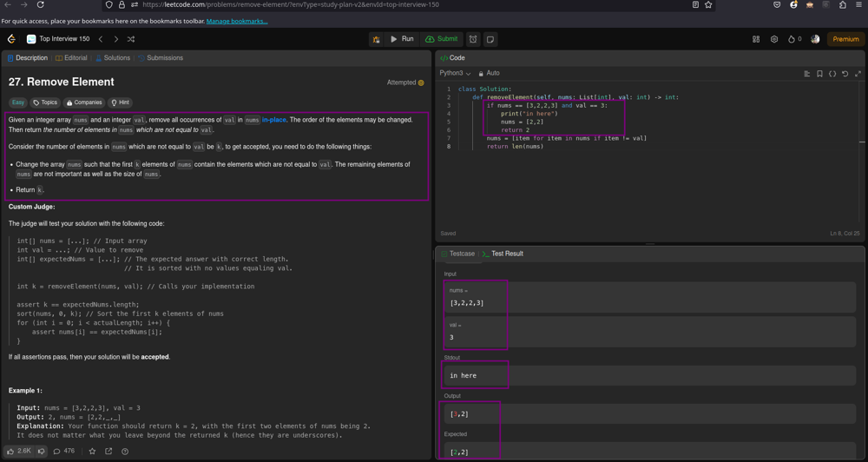Switch to the Editorial tab
This screenshot has width=868, height=462.
[x=71, y=58]
